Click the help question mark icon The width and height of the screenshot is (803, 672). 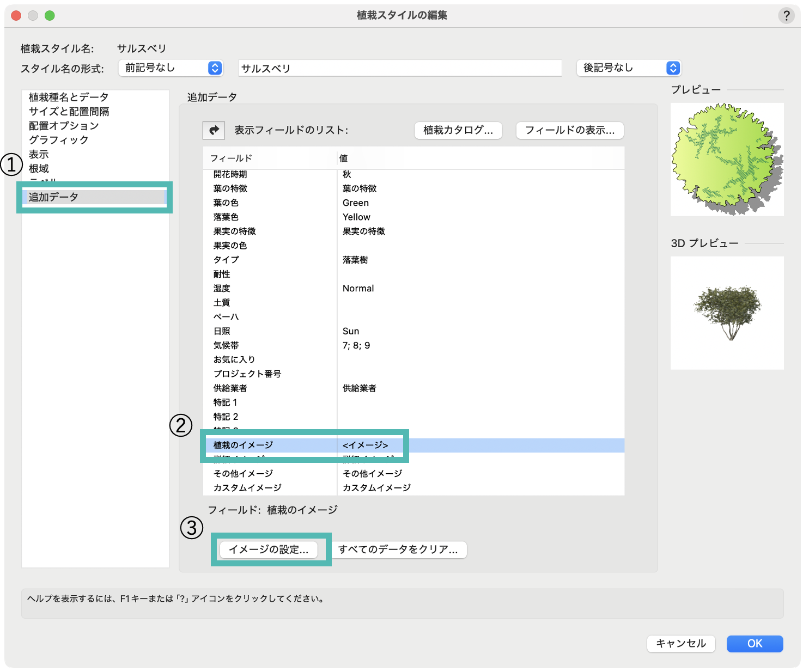pyautogui.click(x=786, y=16)
